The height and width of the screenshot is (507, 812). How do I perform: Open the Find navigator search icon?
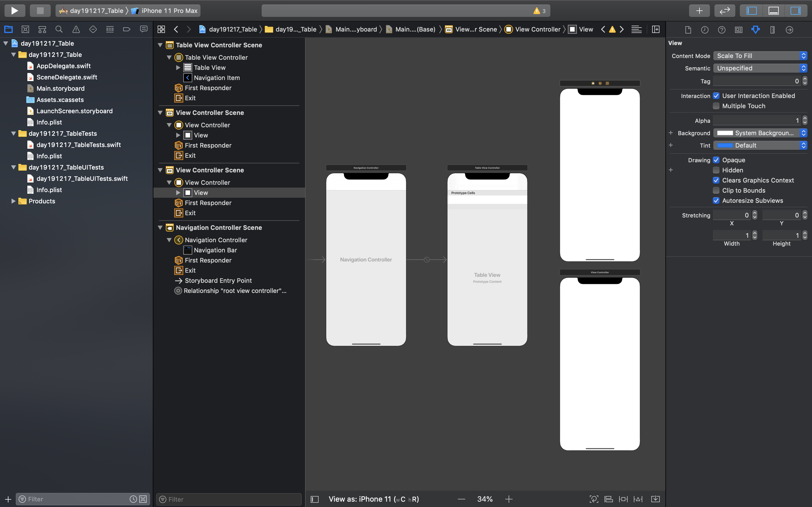(x=59, y=30)
